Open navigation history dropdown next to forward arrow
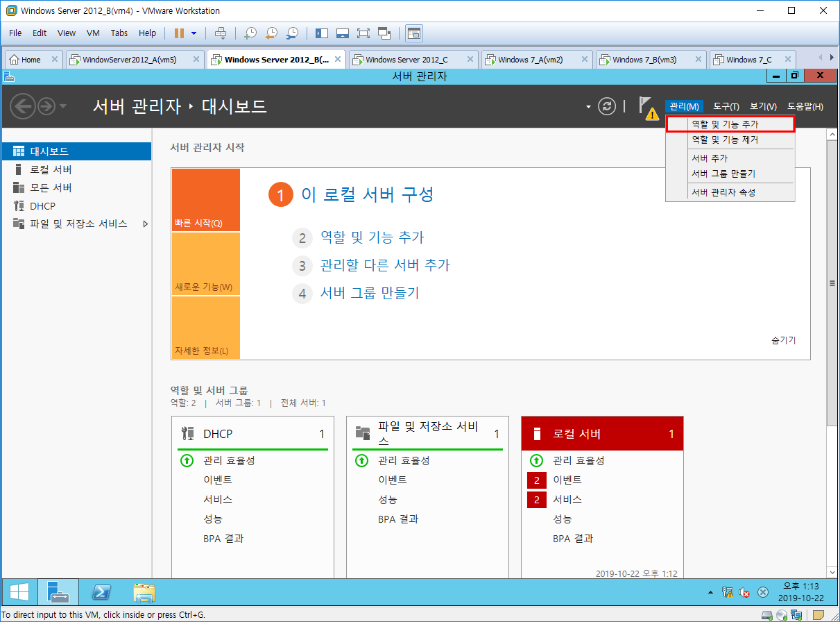Viewport: 840px width, 622px height. pyautogui.click(x=63, y=106)
